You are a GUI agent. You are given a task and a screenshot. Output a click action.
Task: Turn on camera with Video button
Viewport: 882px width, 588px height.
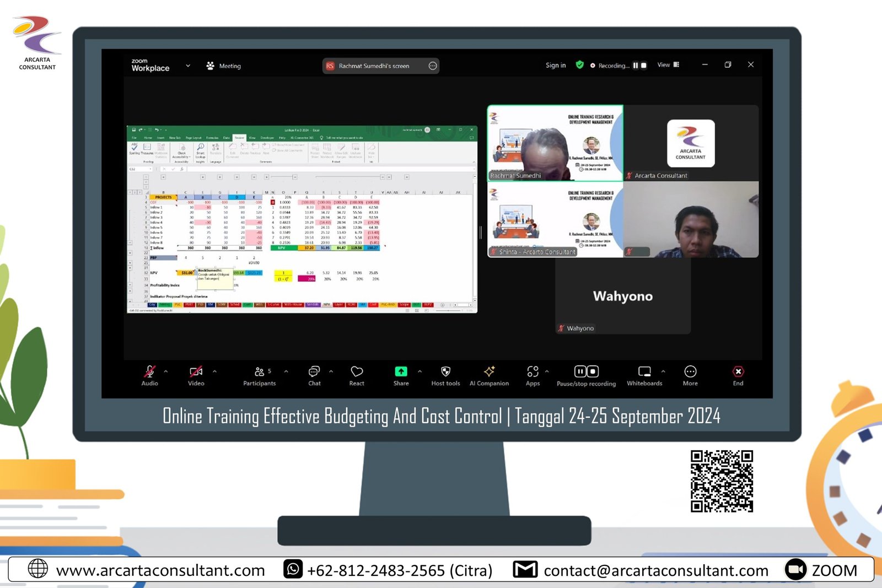click(x=196, y=375)
